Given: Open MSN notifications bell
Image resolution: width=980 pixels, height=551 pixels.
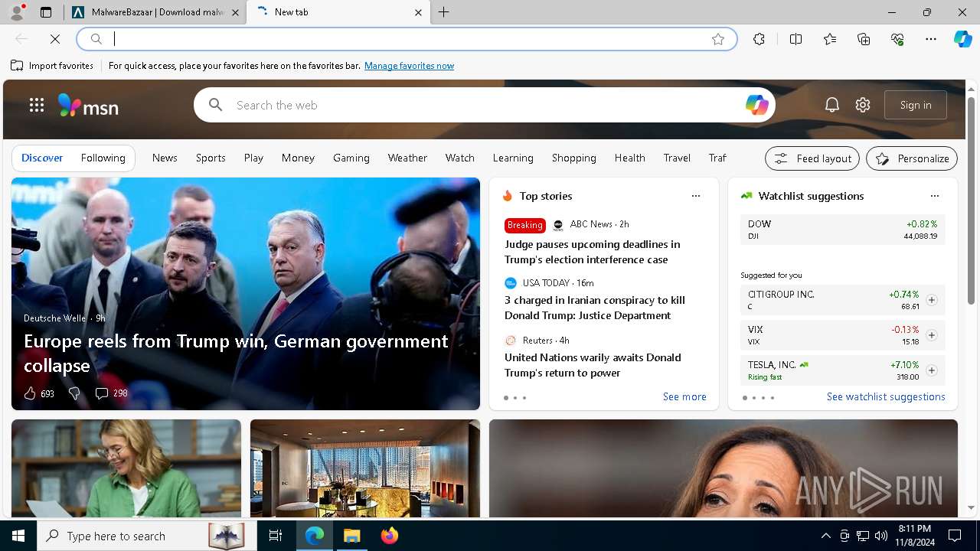Looking at the screenshot, I should point(832,105).
